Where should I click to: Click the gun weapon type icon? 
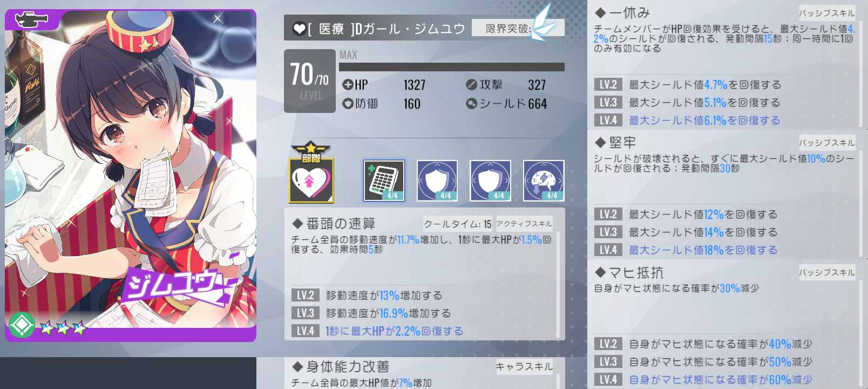(31, 20)
